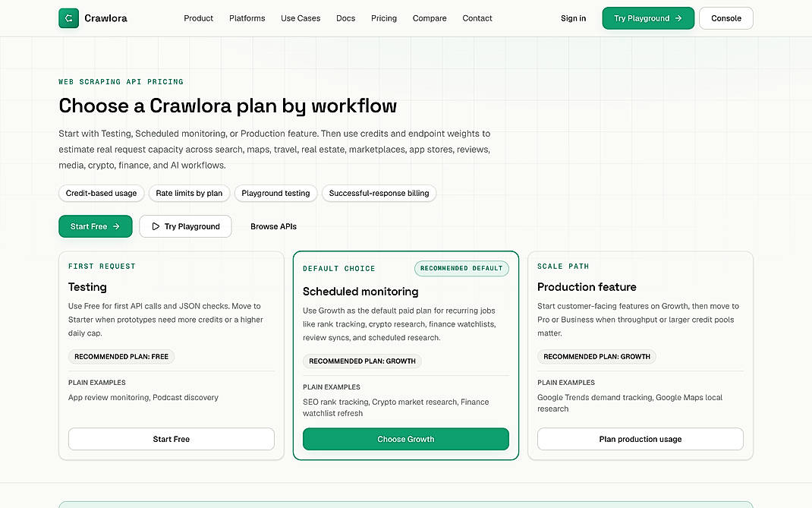Image resolution: width=812 pixels, height=508 pixels.
Task: Click the arrow icon in the hero Start Free button
Action: point(117,226)
